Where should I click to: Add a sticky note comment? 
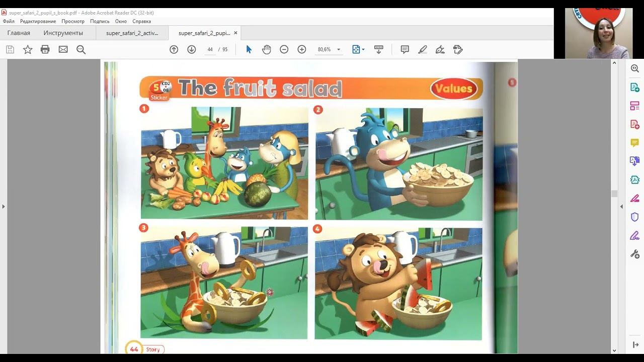point(405,49)
